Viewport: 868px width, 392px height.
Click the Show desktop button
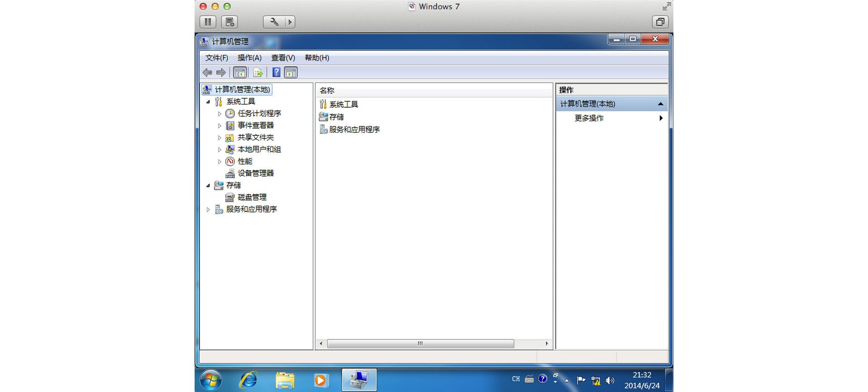coord(669,380)
